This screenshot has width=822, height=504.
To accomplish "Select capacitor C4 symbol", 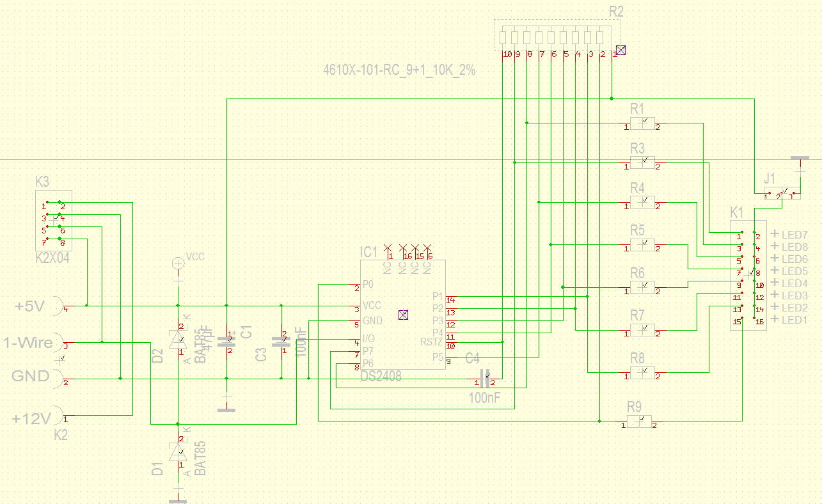I will (x=485, y=378).
